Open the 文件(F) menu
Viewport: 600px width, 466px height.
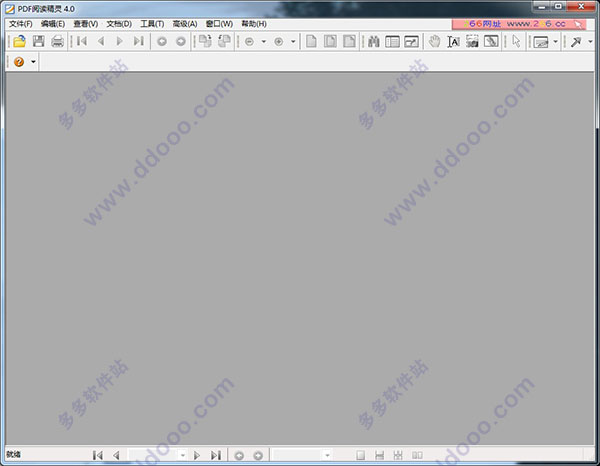pyautogui.click(x=21, y=24)
